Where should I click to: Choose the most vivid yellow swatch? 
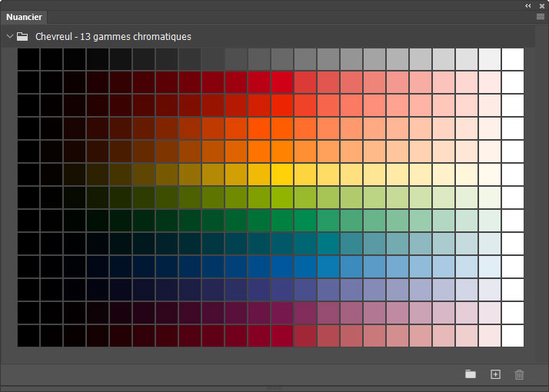282,174
